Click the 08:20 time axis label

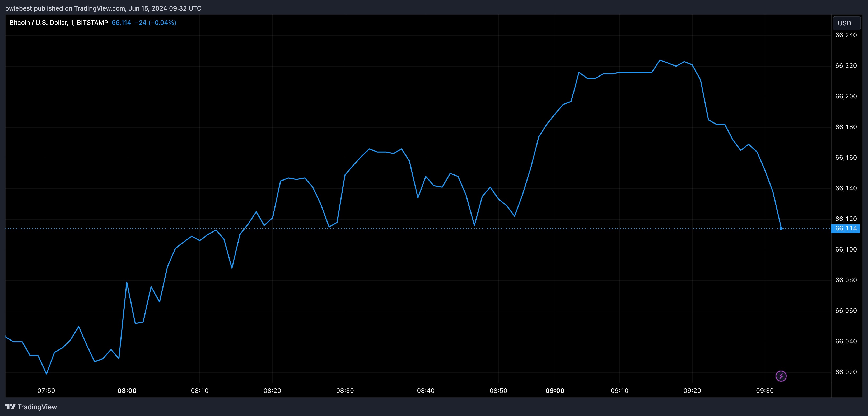(x=272, y=391)
